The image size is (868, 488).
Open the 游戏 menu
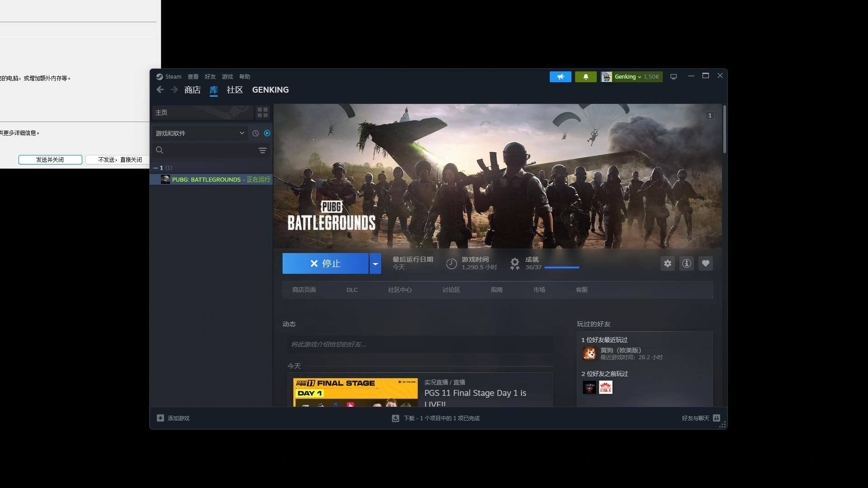pos(227,77)
